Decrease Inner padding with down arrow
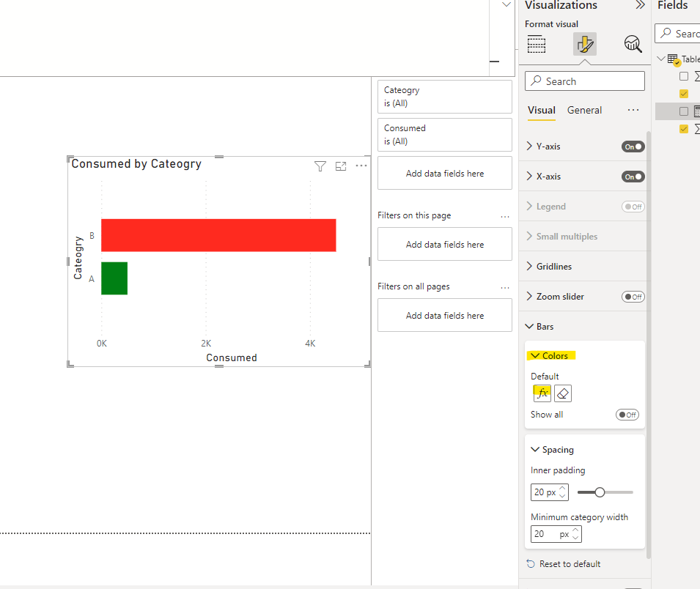This screenshot has height=589, width=700. click(x=562, y=496)
